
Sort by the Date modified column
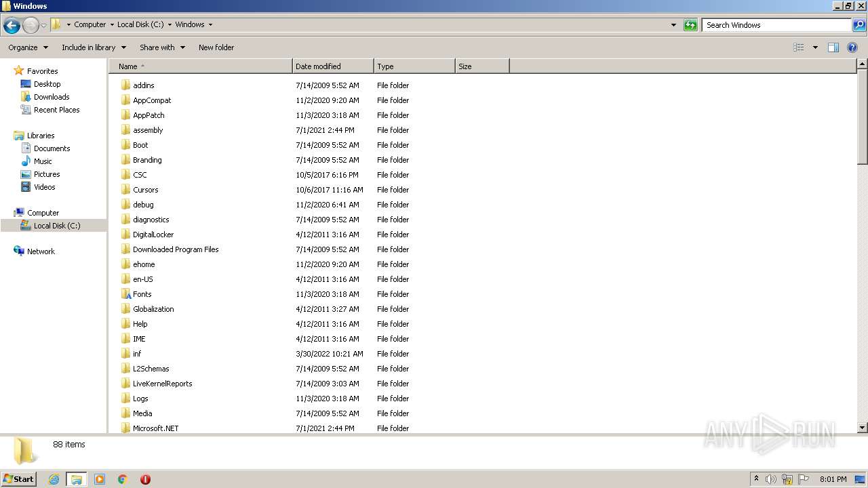click(x=333, y=66)
